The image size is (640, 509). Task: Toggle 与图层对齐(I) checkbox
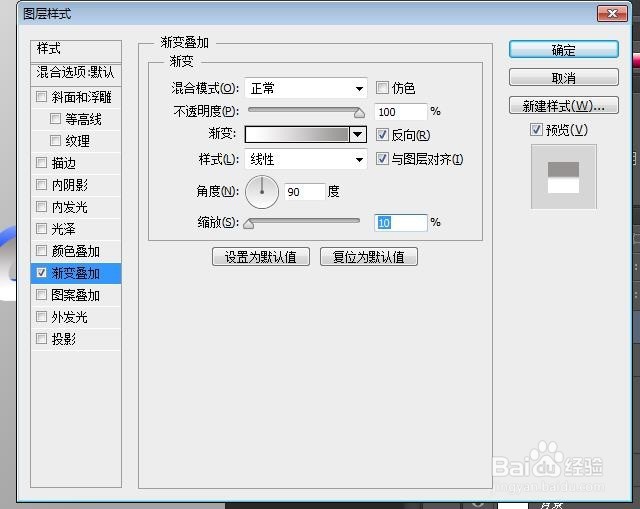(382, 158)
